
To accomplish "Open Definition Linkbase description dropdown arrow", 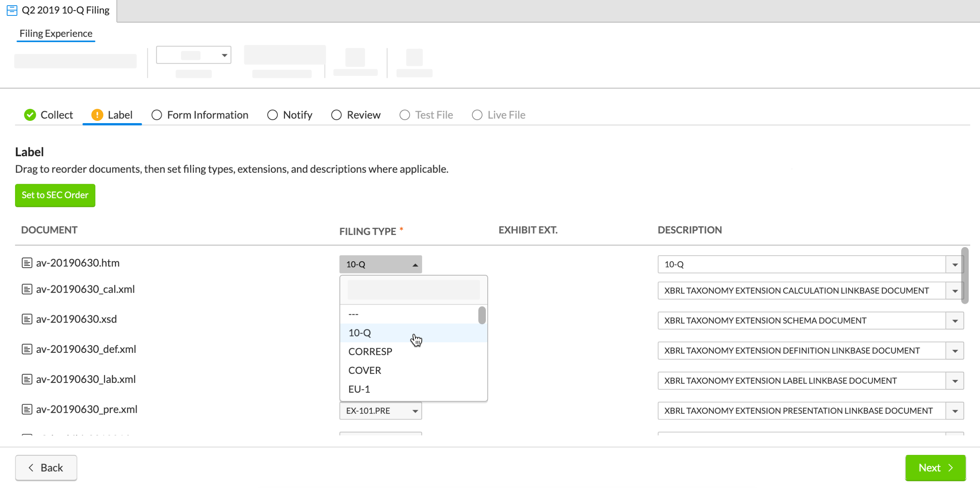I will [x=954, y=351].
